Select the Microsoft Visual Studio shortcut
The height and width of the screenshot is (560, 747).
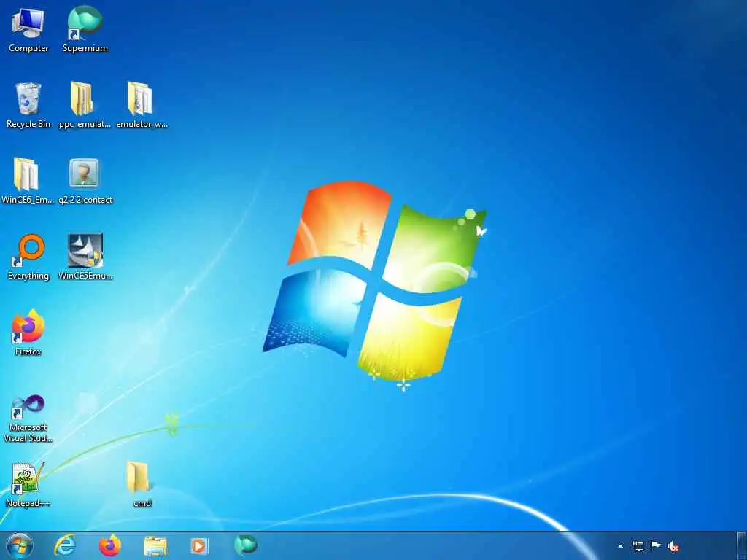tap(28, 419)
